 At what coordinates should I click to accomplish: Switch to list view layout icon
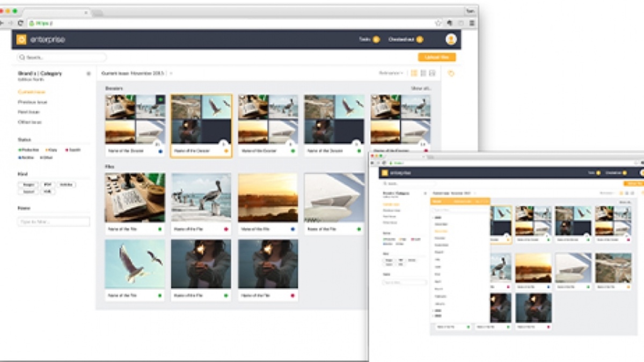[424, 73]
